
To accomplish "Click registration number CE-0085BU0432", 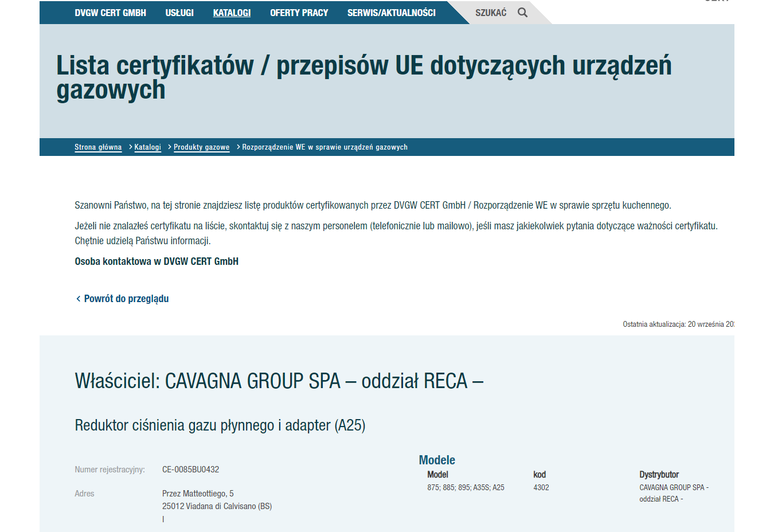I will click(x=190, y=470).
